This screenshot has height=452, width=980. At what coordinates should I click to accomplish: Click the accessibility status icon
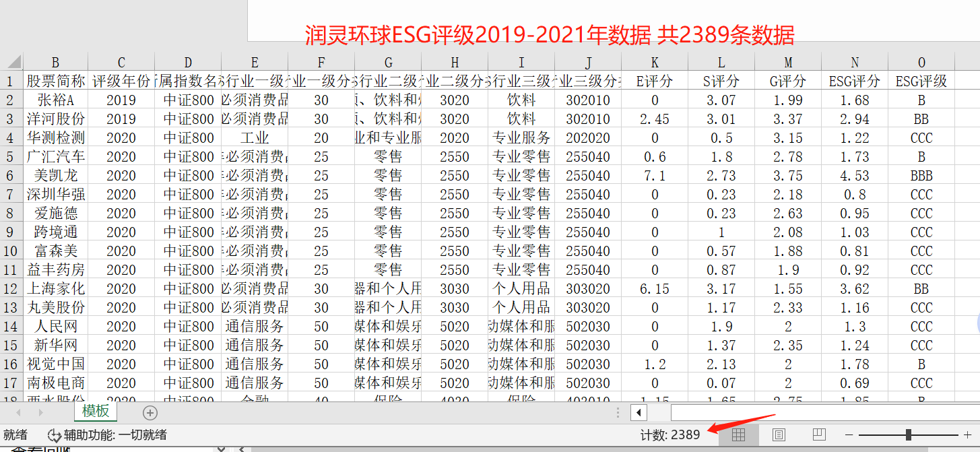point(54,434)
